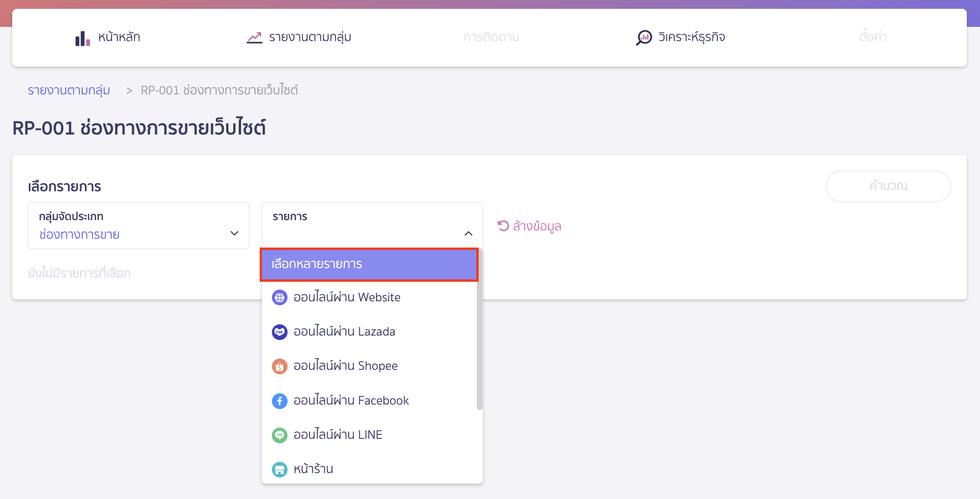Viewport: 980px width, 499px height.
Task: Click the bar chart home icon
Action: point(82,38)
